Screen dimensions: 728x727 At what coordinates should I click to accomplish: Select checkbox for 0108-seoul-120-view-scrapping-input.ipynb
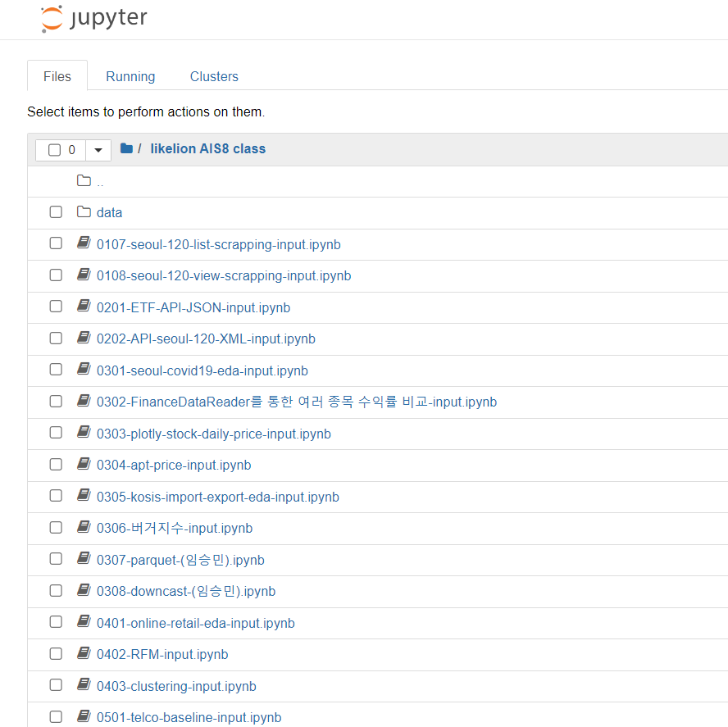(56, 275)
